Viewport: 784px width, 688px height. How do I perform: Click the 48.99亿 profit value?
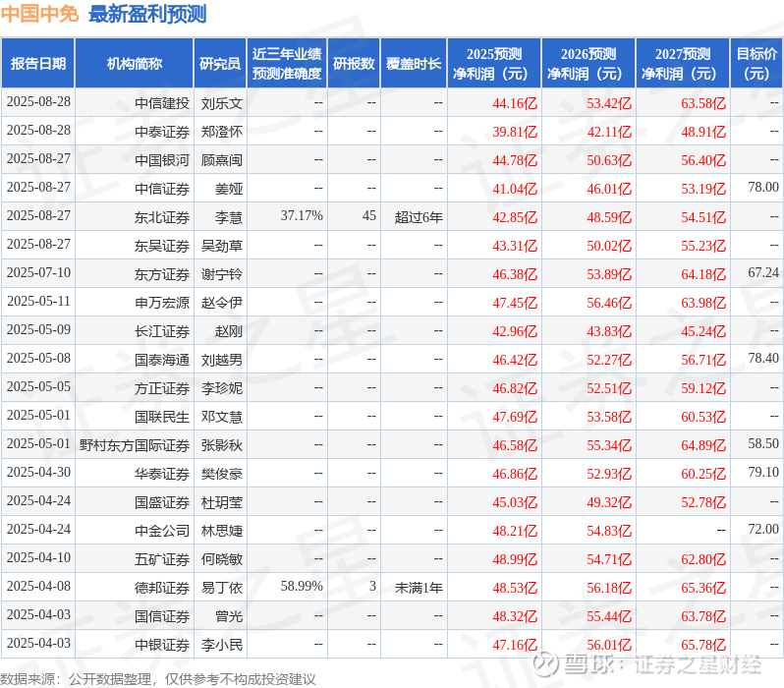click(515, 560)
